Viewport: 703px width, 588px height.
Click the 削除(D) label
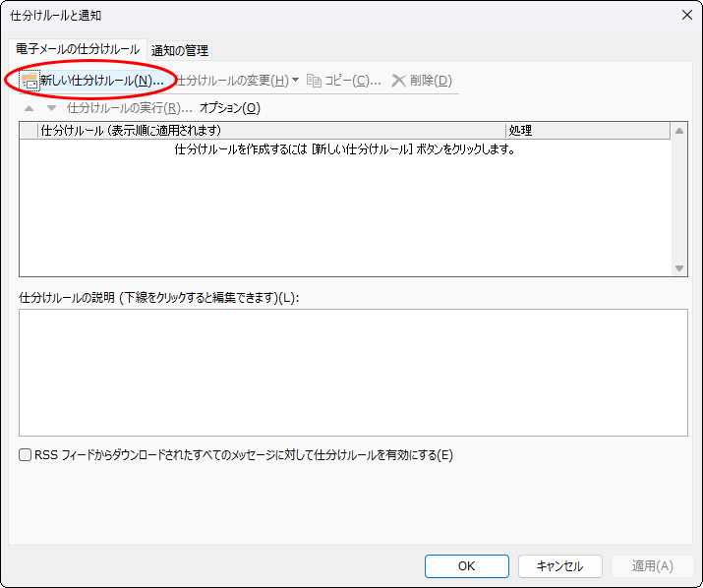tap(431, 81)
